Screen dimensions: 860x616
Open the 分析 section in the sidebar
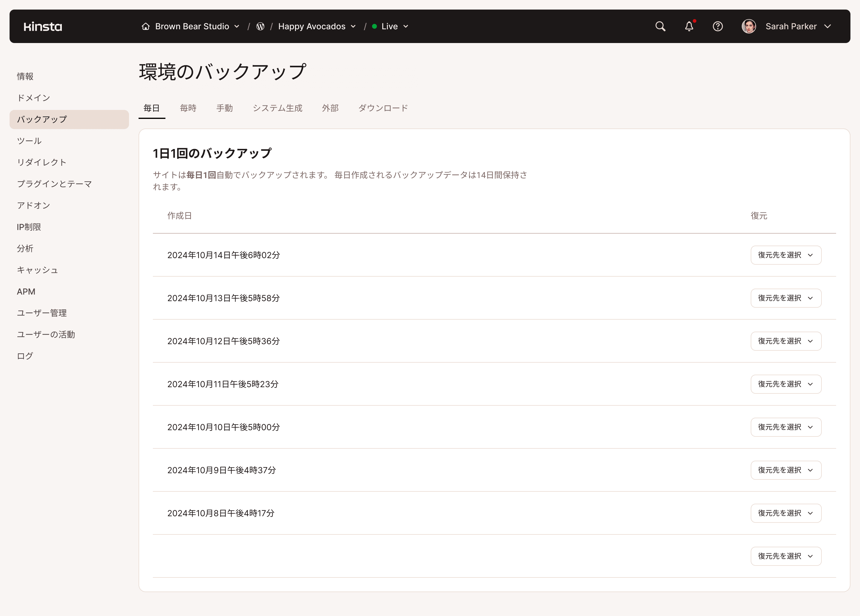point(25,249)
